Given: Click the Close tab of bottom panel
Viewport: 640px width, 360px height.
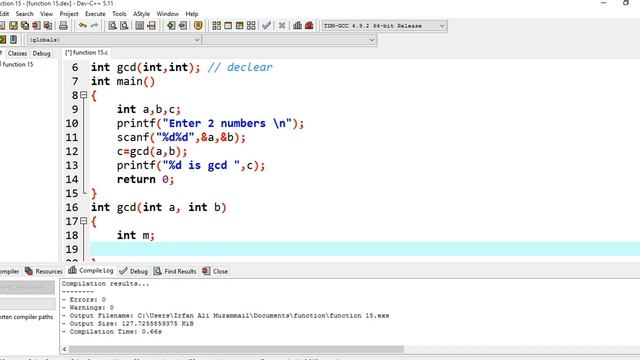Looking at the screenshot, I should click(x=215, y=271).
